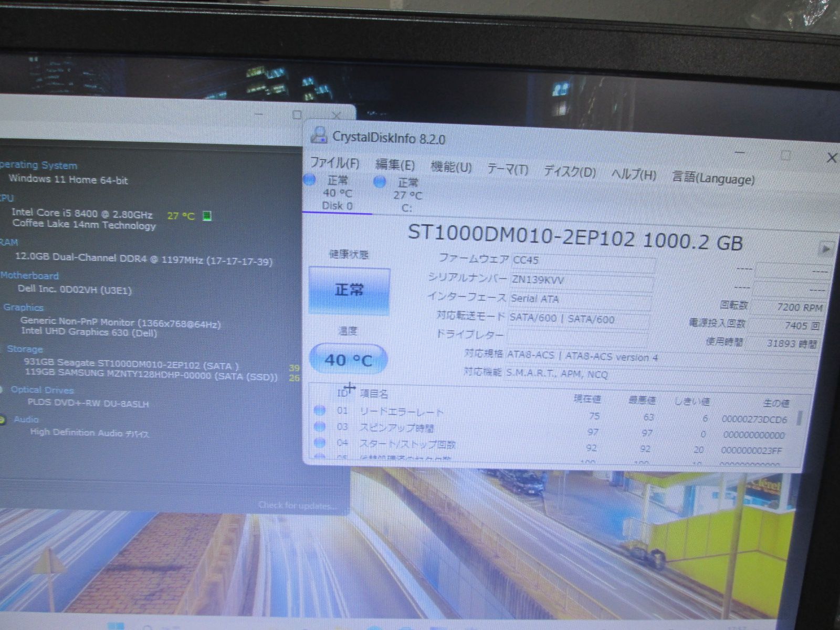Open Optical Drives section in Speccy
The width and height of the screenshot is (840, 630).
point(43,390)
